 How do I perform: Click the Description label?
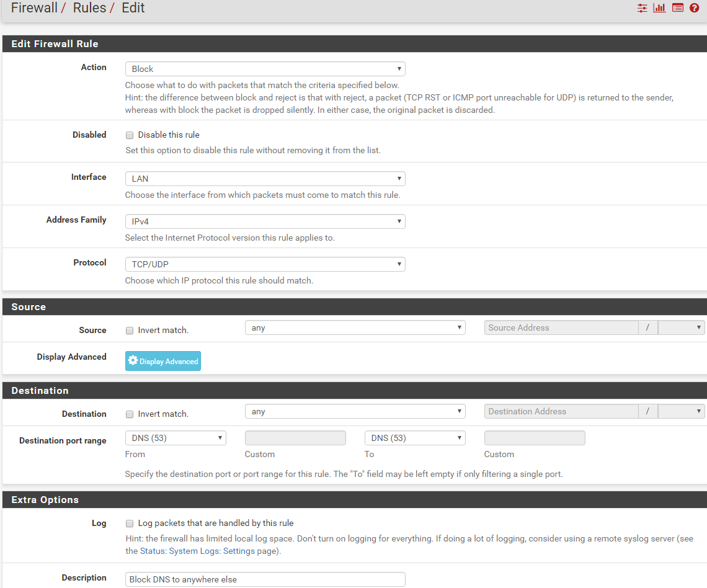click(x=84, y=578)
